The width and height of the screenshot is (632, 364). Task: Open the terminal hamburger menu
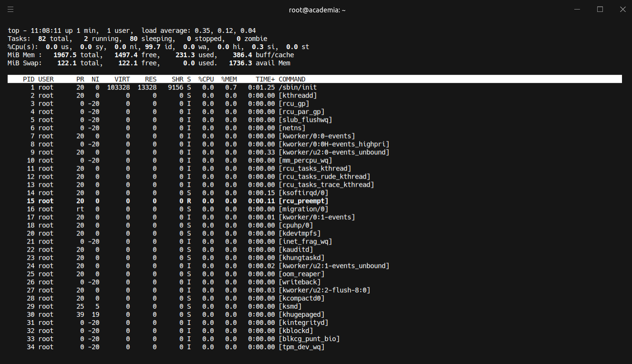[x=10, y=10]
